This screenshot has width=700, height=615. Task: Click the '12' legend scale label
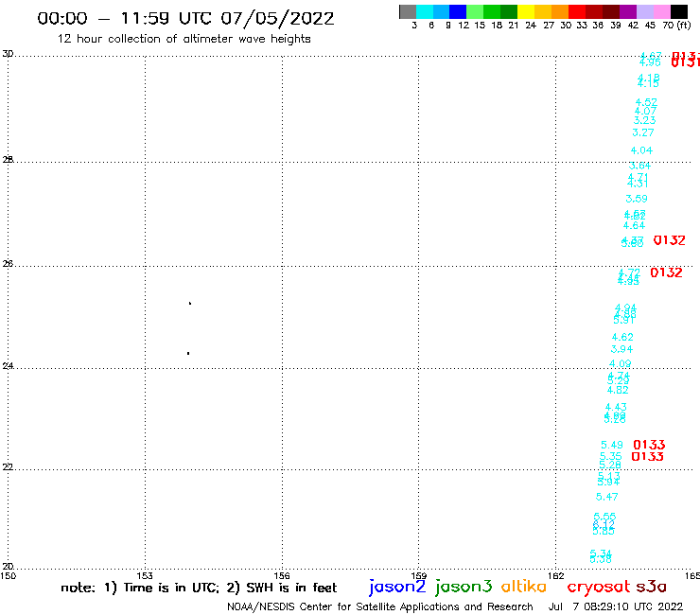coord(464,26)
